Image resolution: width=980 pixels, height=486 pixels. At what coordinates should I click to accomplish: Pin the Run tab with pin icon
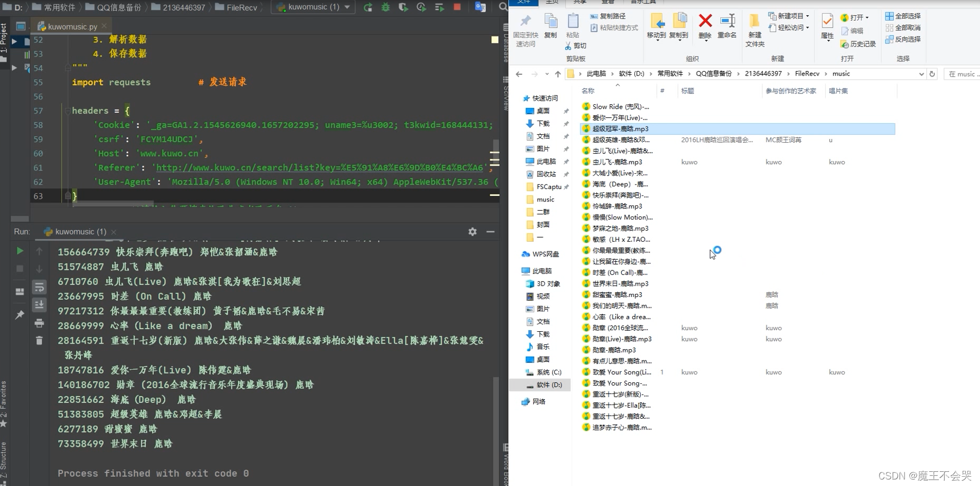click(x=20, y=314)
